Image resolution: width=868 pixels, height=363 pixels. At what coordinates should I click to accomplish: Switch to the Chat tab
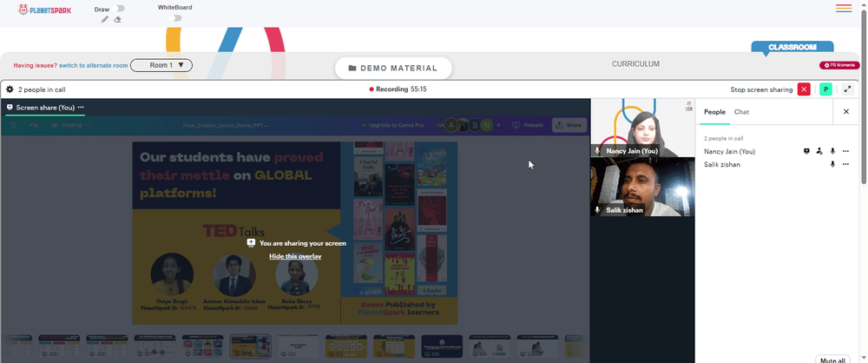(741, 112)
